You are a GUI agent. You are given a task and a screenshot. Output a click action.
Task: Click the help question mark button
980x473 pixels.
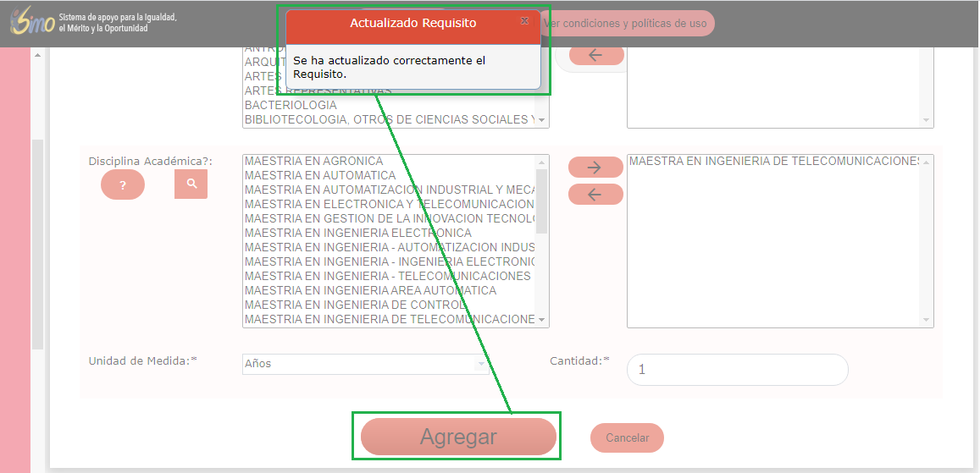[x=123, y=184]
